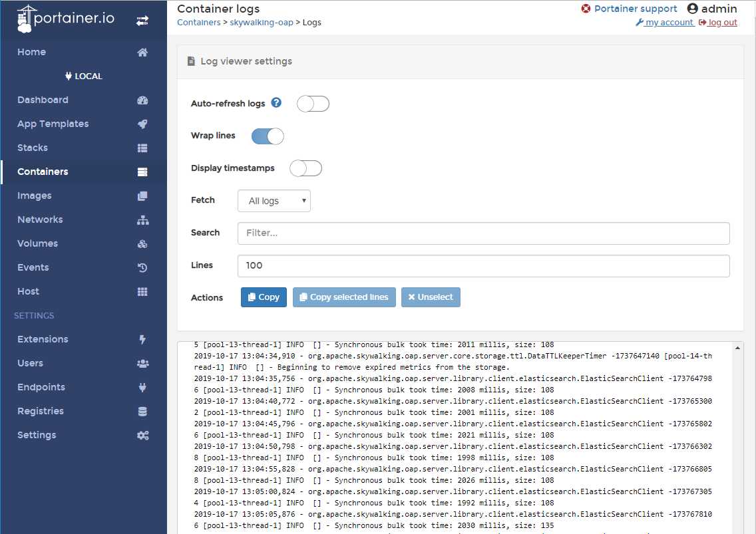756x534 pixels.
Task: Click the Containers server icon
Action: 142,172
